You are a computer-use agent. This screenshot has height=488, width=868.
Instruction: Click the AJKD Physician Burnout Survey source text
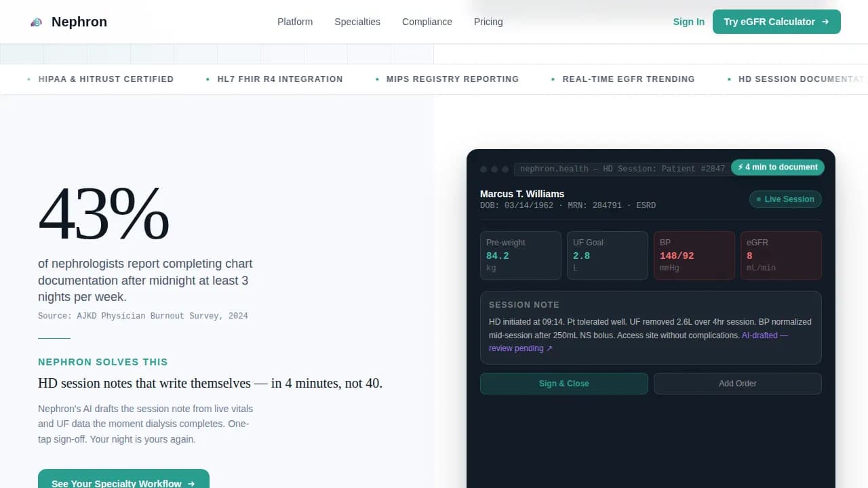point(143,316)
